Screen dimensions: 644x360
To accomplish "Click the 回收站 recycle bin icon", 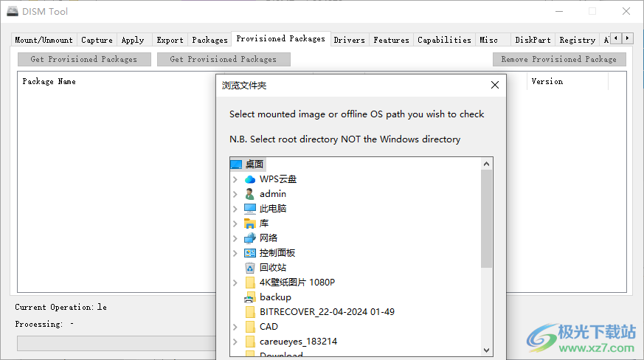I will pyautogui.click(x=250, y=268).
